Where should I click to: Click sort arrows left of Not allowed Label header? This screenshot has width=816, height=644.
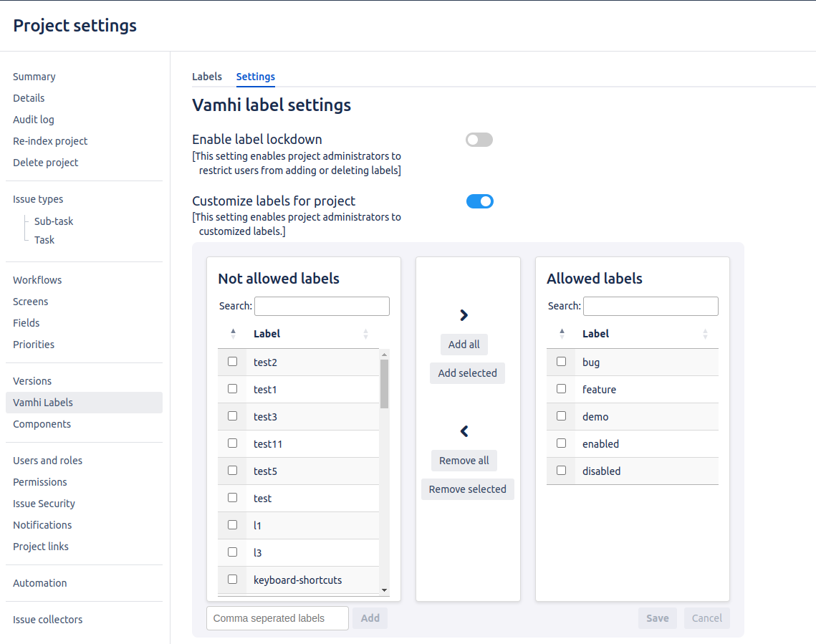233,334
